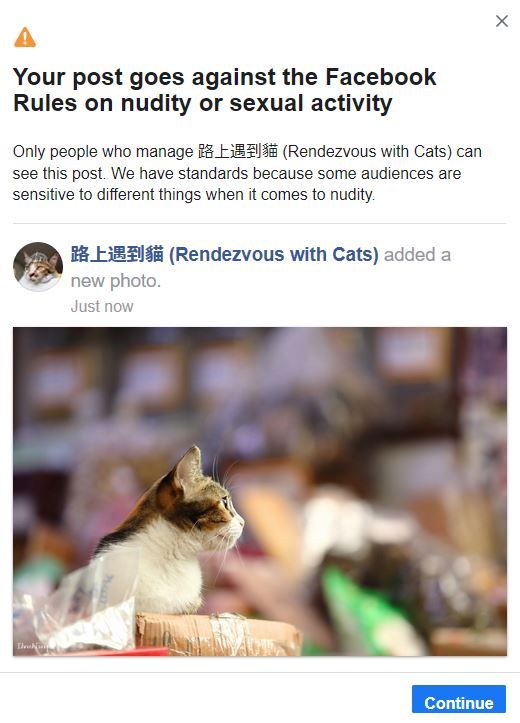Close the nudity rules violation dialog

click(x=502, y=21)
